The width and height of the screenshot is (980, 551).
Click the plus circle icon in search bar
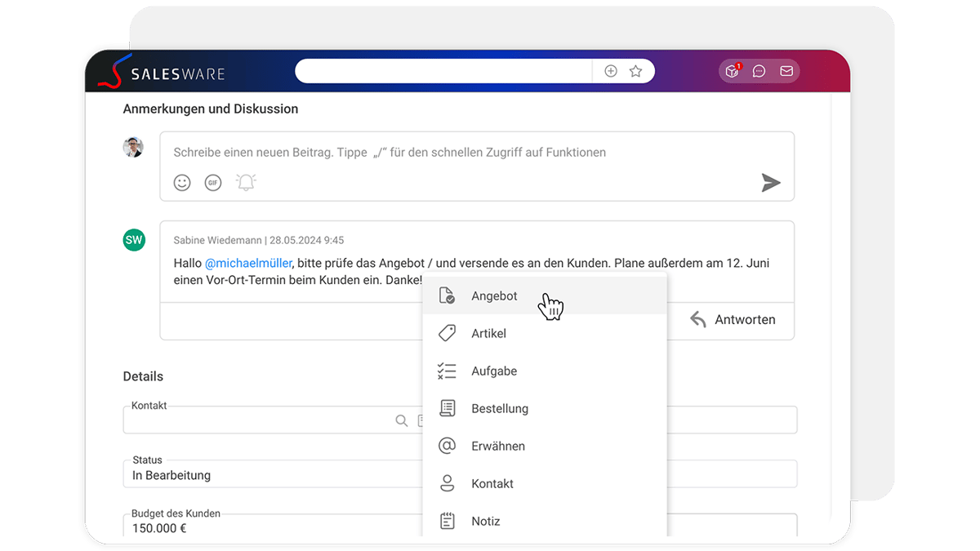pyautogui.click(x=610, y=72)
